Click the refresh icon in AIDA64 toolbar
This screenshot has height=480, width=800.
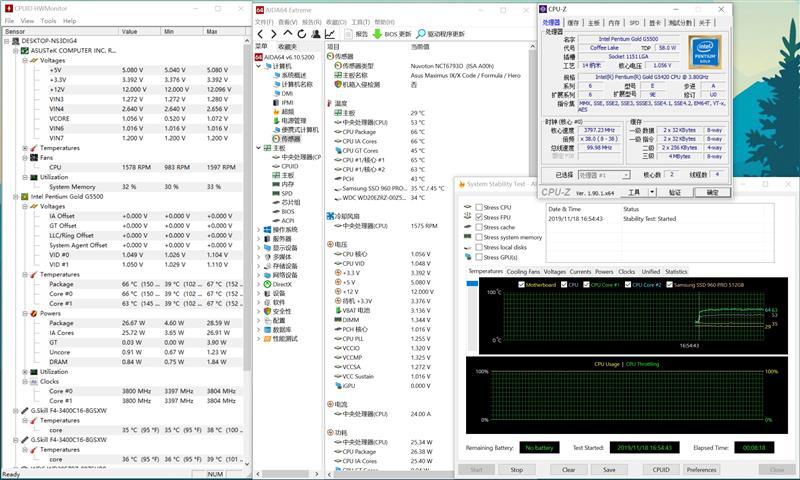pos(302,34)
